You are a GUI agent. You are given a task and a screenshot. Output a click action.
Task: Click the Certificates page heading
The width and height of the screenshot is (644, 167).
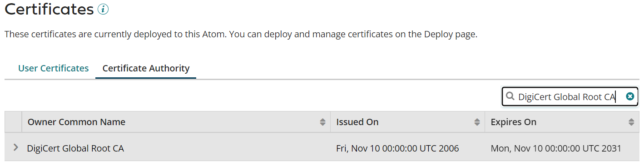pos(49,9)
